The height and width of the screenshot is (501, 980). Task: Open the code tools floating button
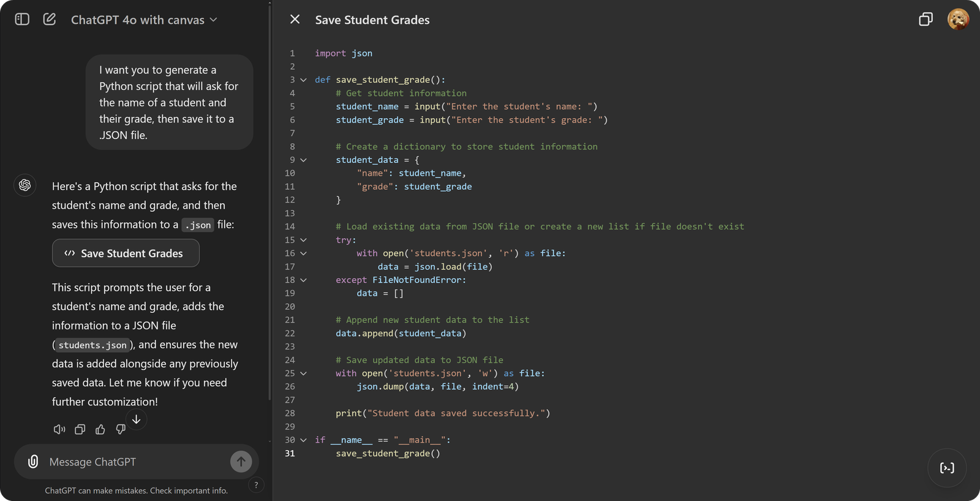(x=947, y=468)
